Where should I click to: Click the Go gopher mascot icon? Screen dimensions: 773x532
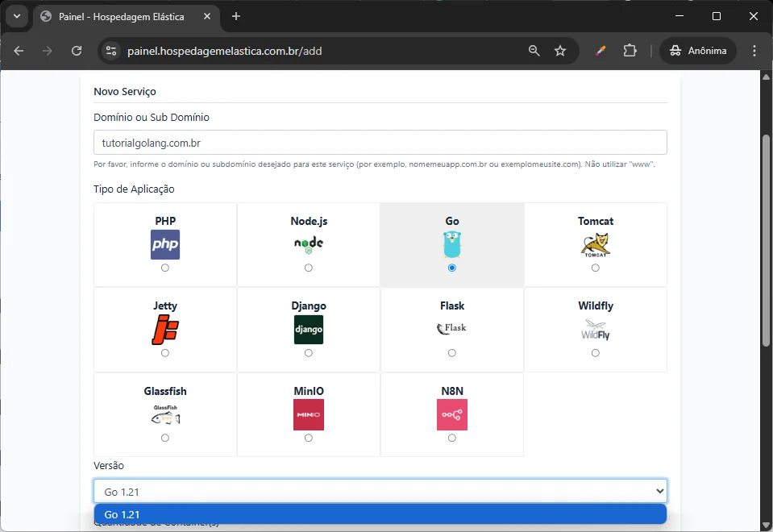coord(452,244)
